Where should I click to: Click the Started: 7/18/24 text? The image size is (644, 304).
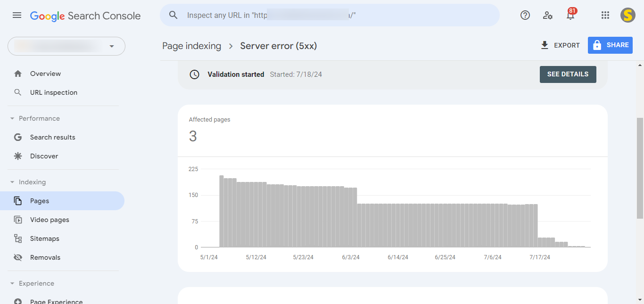click(296, 74)
